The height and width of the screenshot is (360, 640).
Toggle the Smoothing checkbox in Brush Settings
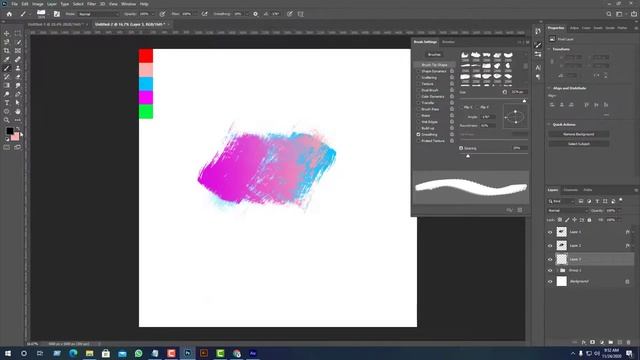tap(418, 134)
